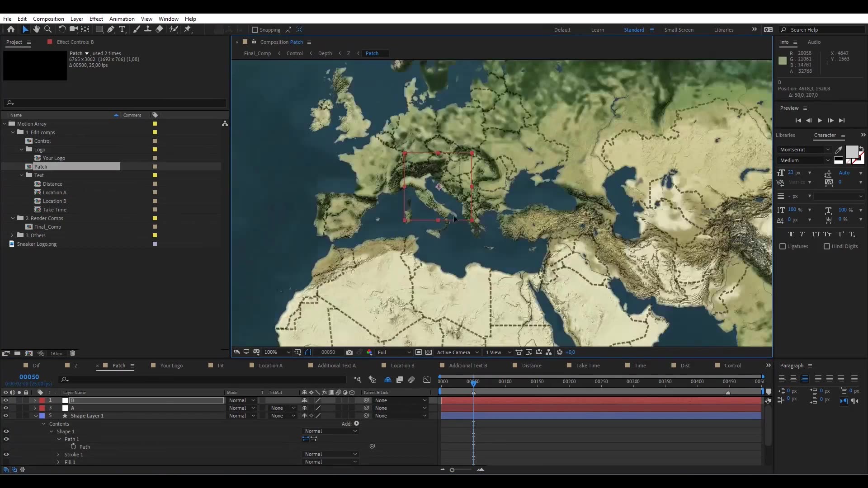
Task: Click the red label color of layer B
Action: tap(42, 400)
